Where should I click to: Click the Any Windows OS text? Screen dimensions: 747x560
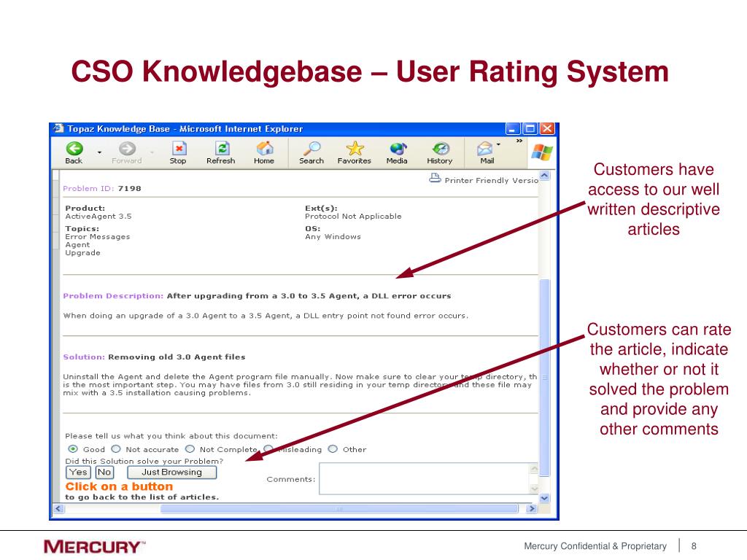coord(333,237)
